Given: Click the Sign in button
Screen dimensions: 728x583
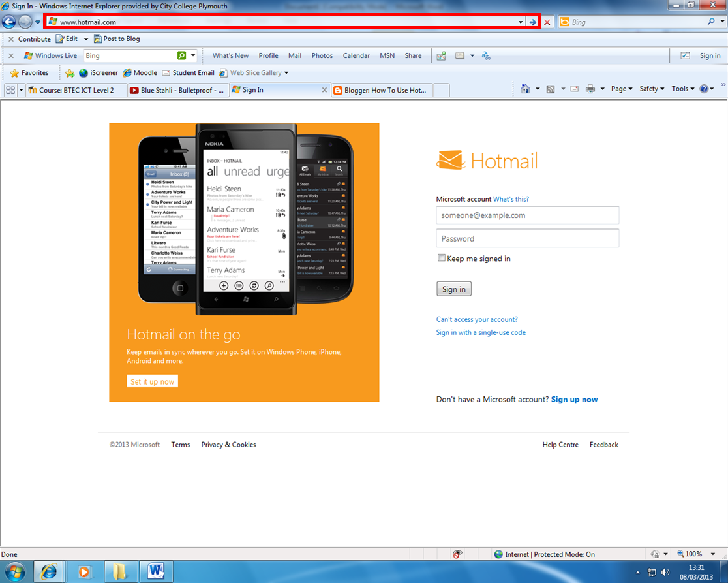Looking at the screenshot, I should 453,289.
